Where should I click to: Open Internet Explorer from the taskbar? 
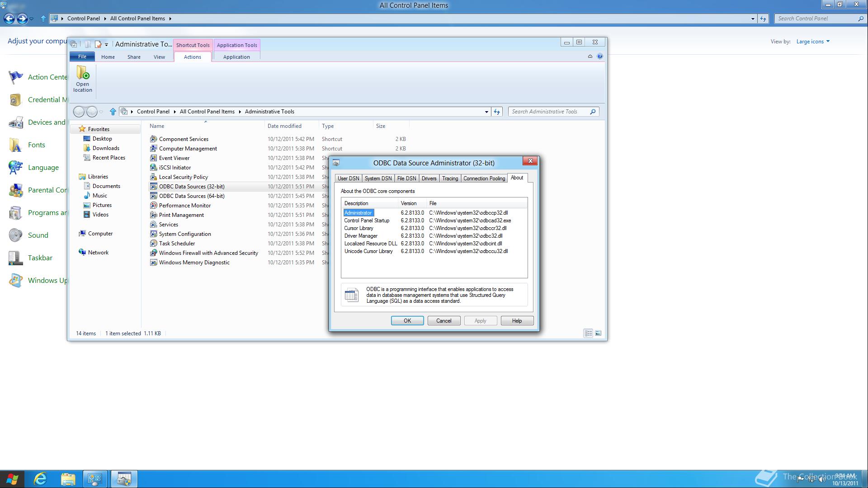[x=41, y=479]
